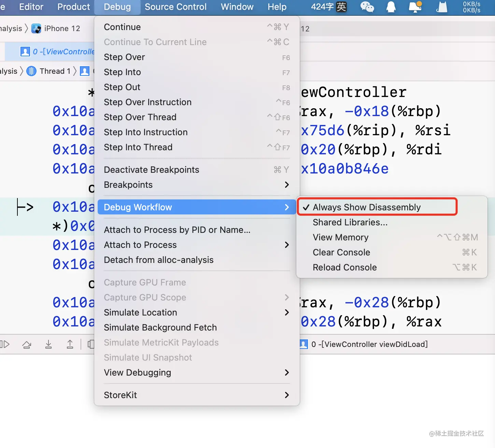Screen dimensions: 495x448
Task: Expand the Breakpoints submenu
Action: pyautogui.click(x=197, y=185)
